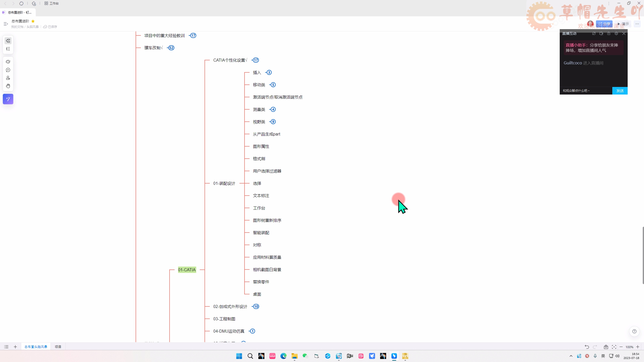Toggle the left navigation menu icon
The height and width of the screenshot is (362, 644).
(6, 24)
